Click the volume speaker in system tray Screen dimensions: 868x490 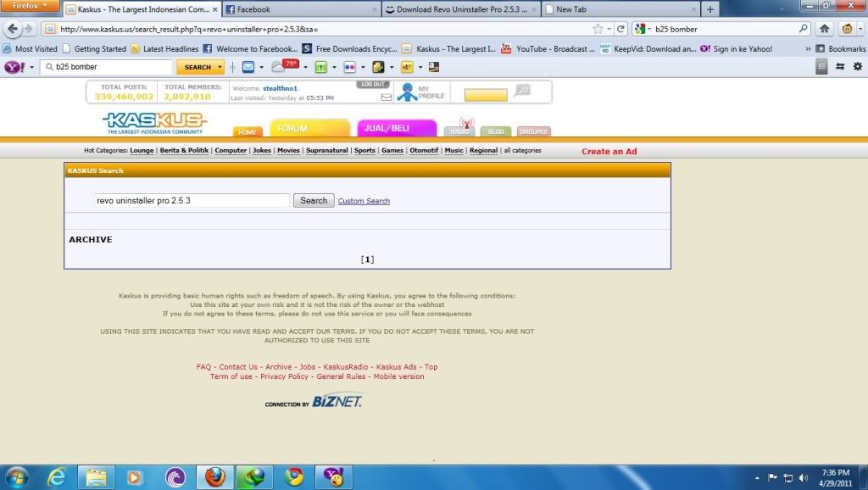coord(804,478)
